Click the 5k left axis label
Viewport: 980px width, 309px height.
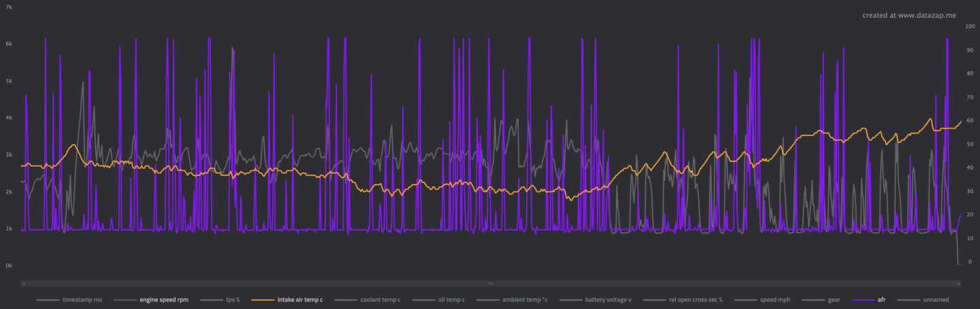[9, 81]
